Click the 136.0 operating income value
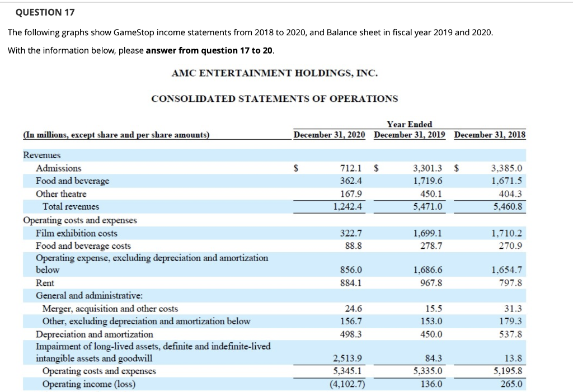The image size is (573, 392). point(431,384)
